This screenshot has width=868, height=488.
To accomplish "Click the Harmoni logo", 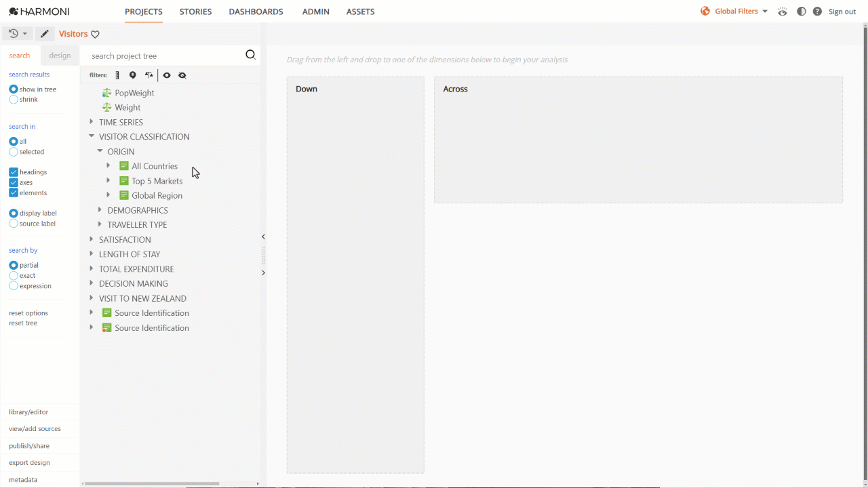I will tap(39, 12).
